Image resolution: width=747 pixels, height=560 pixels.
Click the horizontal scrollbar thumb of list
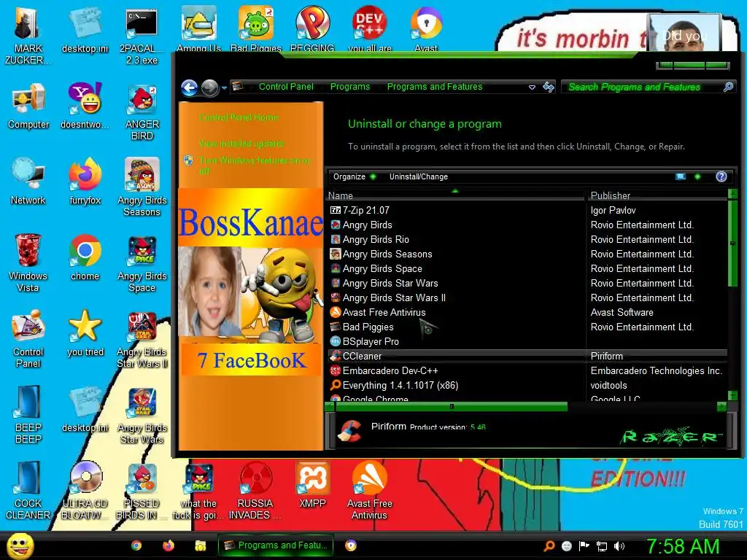tap(451, 407)
